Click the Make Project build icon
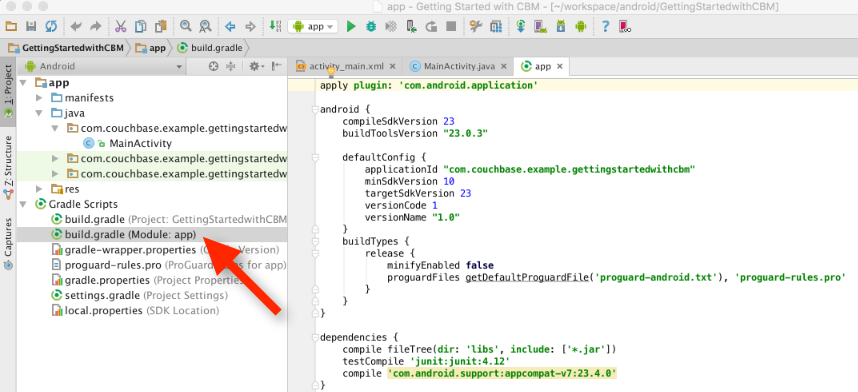This screenshot has height=392, width=858. coord(275,26)
